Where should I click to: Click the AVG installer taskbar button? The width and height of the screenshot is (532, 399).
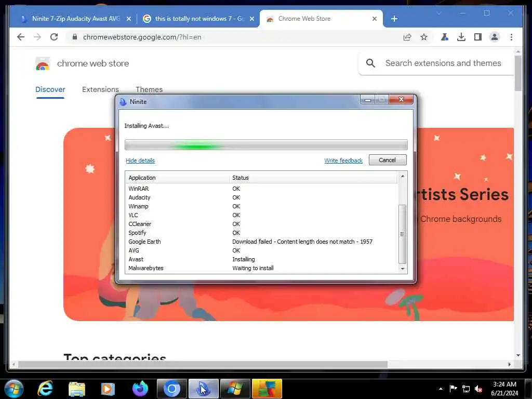267,389
